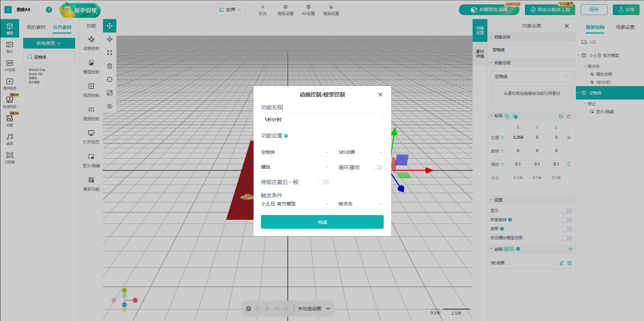Open the 世界 coordinate dropdown
Image resolution: width=644 pixels, height=321 pixels.
tap(230, 10)
